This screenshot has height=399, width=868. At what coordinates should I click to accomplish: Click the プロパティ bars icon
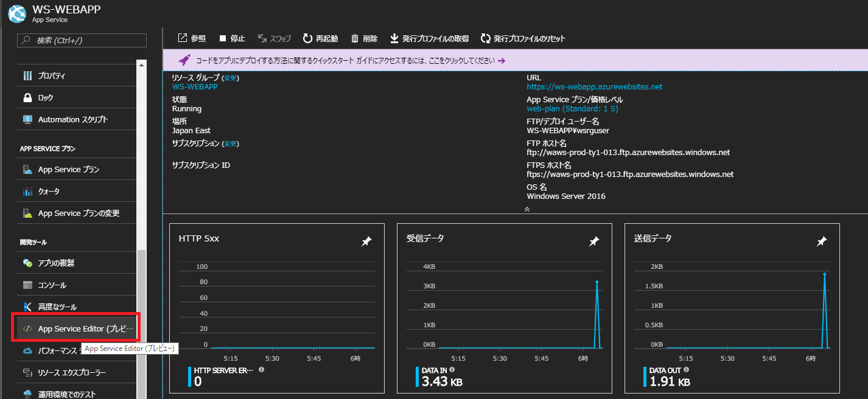27,76
